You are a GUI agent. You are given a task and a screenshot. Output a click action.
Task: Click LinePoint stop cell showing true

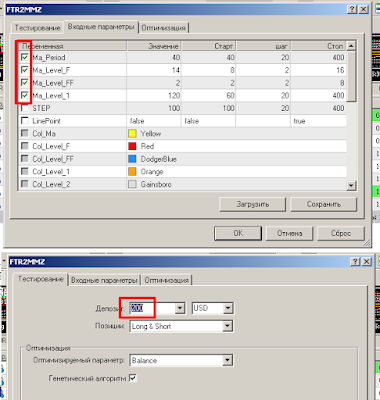(x=318, y=121)
